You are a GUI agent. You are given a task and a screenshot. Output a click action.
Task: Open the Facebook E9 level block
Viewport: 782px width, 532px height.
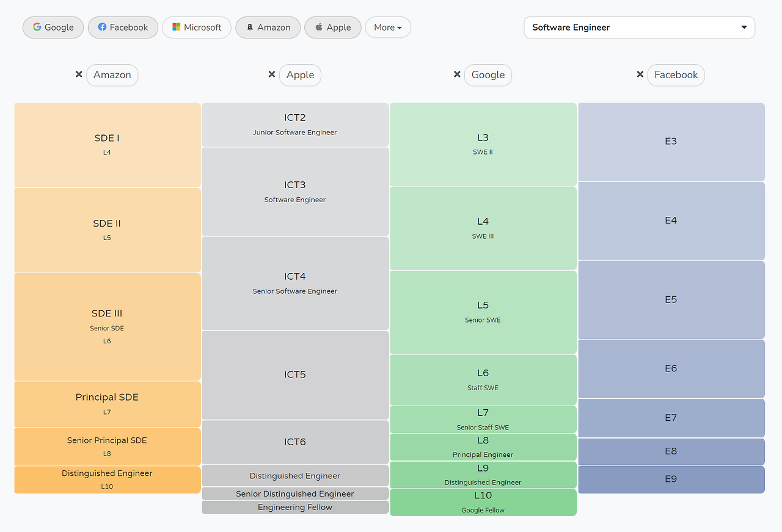[x=671, y=479]
